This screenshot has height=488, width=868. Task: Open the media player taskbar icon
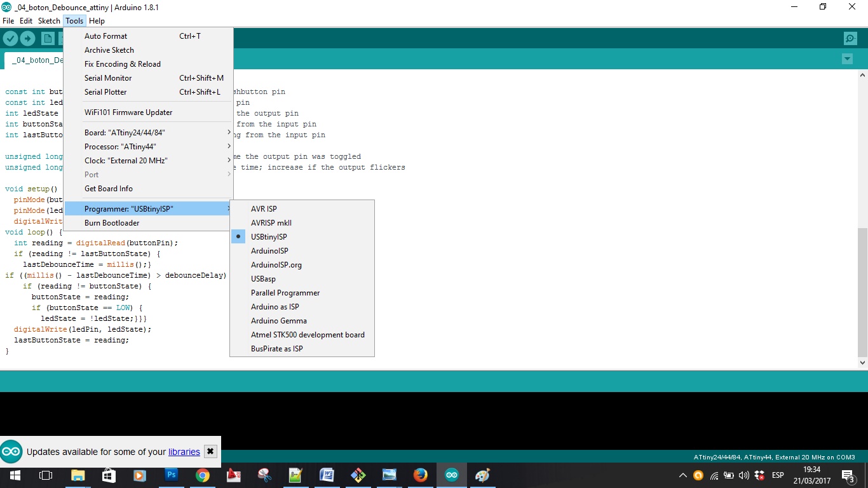140,475
